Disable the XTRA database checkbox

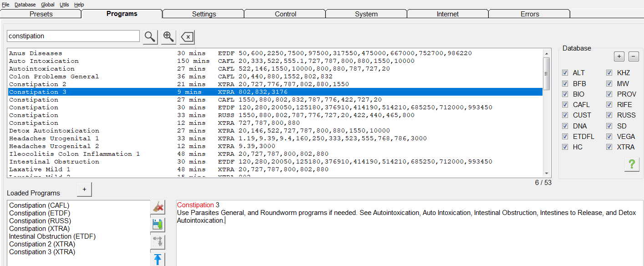coord(609,147)
